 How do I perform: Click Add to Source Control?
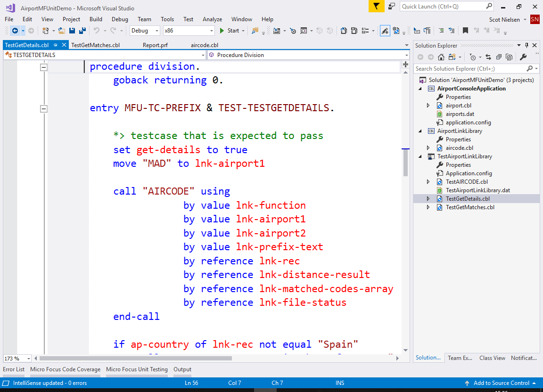coord(502,383)
